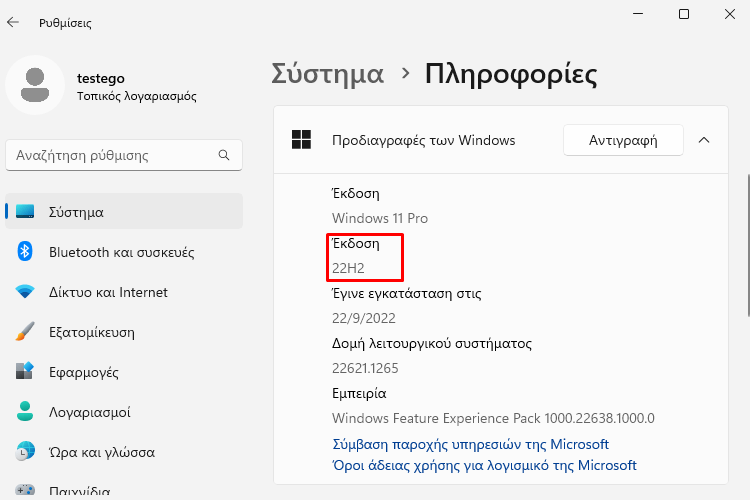Click the Windows logo in Προδιαγραφές header

click(301, 140)
